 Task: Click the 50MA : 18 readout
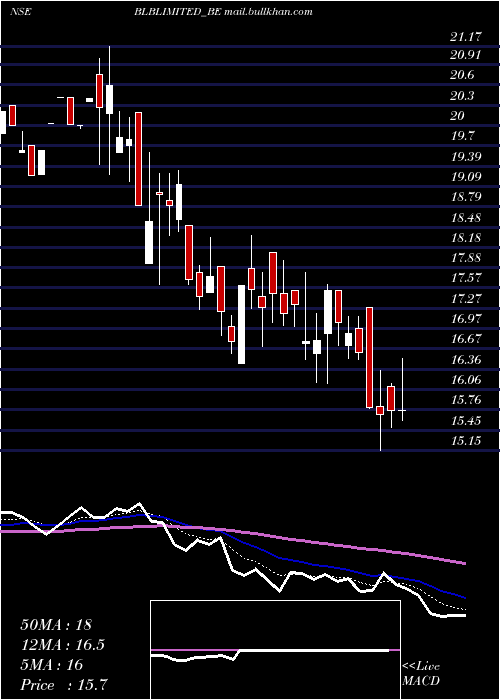click(56, 625)
